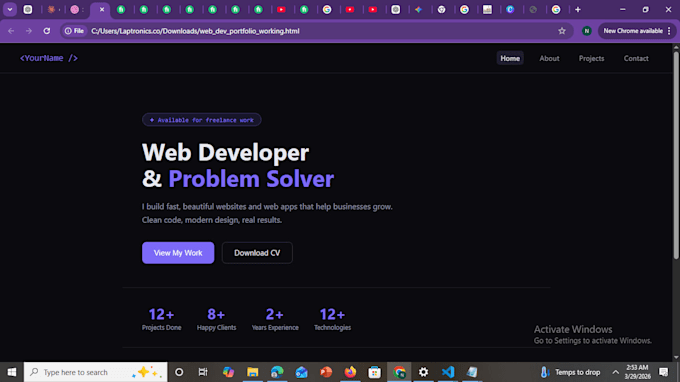Open Visual Studio Code from taskbar
Image resolution: width=680 pixels, height=382 pixels.
coord(448,372)
